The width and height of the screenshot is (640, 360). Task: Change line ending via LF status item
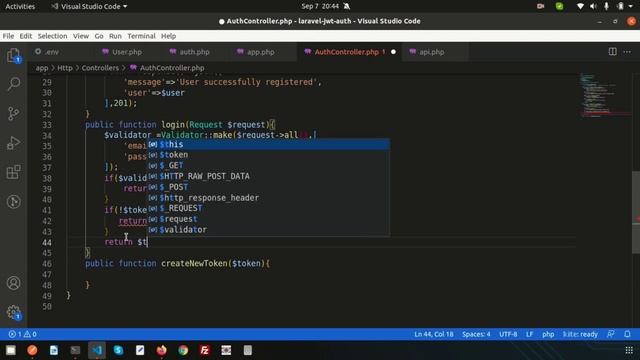coord(529,334)
